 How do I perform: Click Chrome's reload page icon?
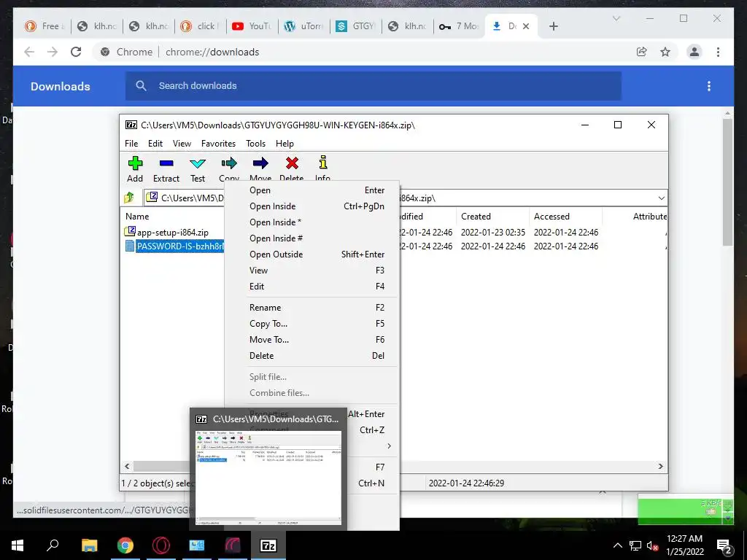[x=76, y=52]
